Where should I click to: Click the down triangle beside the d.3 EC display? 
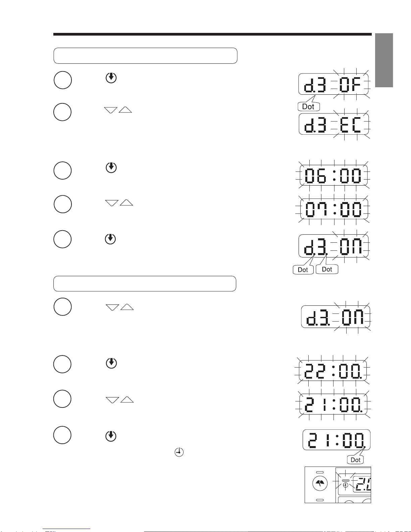111,110
